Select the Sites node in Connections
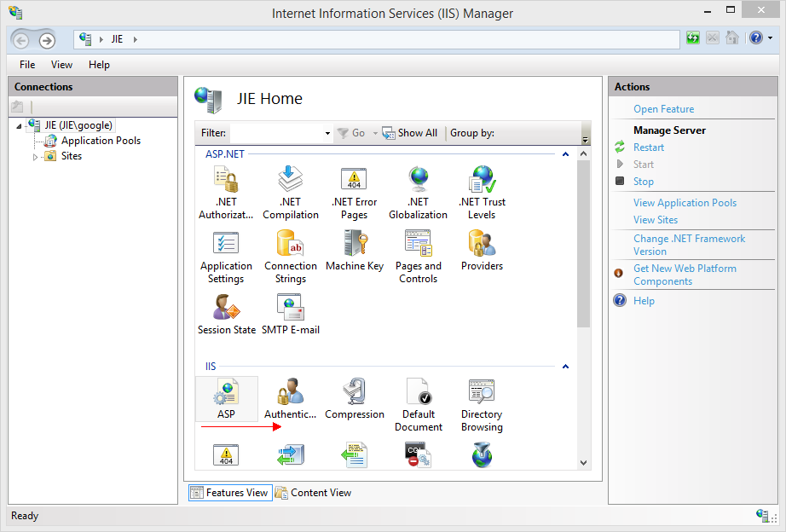 point(71,156)
